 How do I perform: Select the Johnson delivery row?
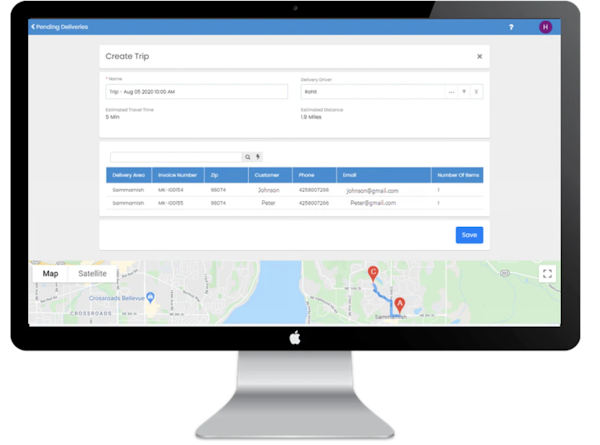coord(268,189)
